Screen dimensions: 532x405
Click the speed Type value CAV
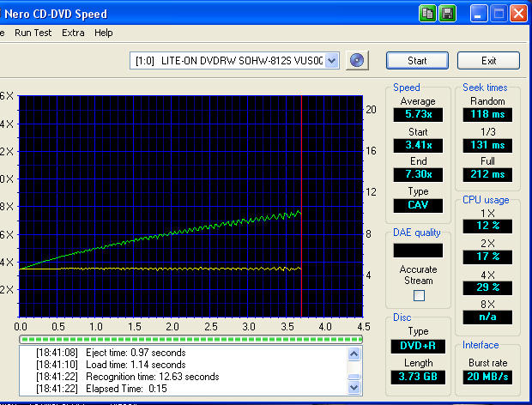(418, 205)
